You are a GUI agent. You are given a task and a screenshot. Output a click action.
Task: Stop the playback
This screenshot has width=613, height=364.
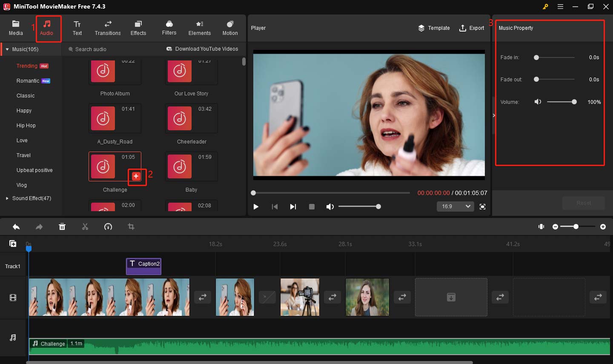312,206
